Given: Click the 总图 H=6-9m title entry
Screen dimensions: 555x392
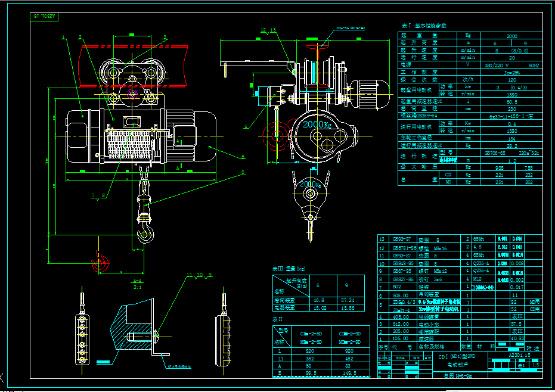Looking at the screenshot, I should pyautogui.click(x=456, y=375).
